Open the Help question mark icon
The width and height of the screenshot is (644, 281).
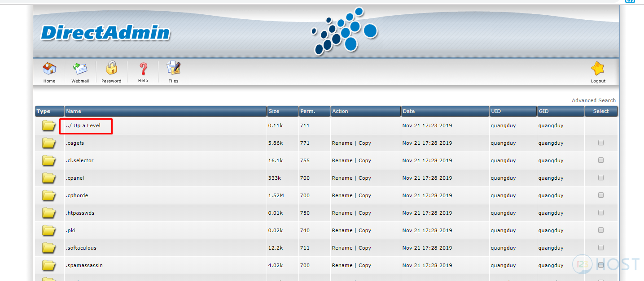pyautogui.click(x=143, y=69)
